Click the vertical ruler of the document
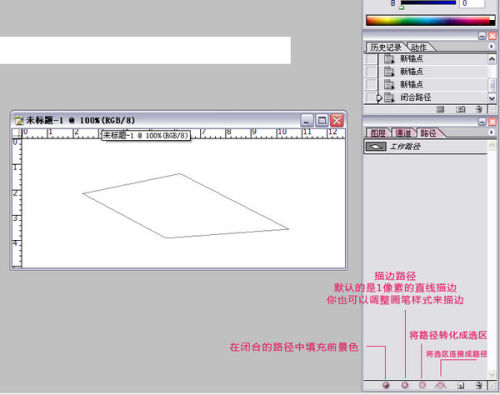This screenshot has height=395, width=500. [17, 203]
